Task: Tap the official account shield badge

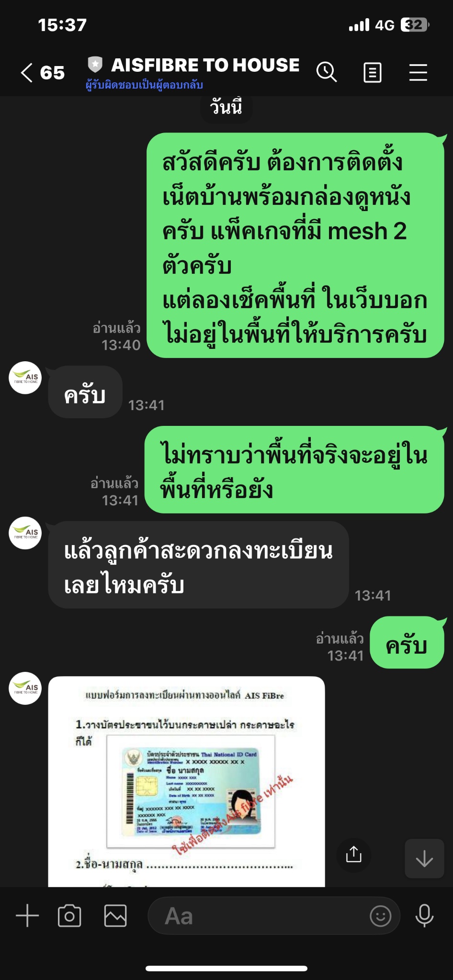Action: tap(95, 64)
